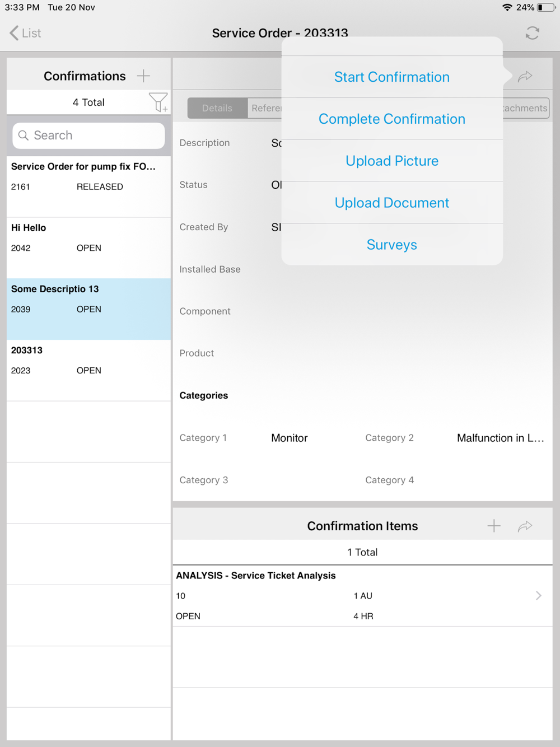
Task: Go back to the List view
Action: tap(25, 33)
